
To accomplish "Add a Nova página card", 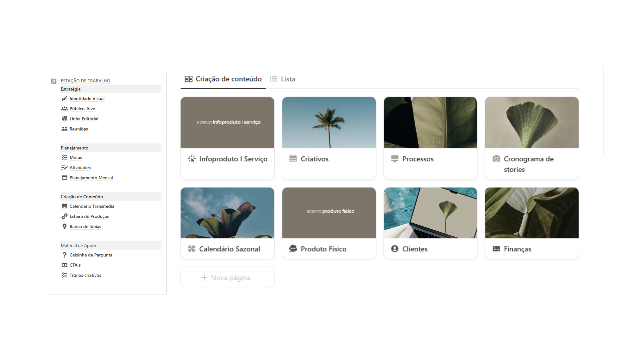I will coord(227,277).
